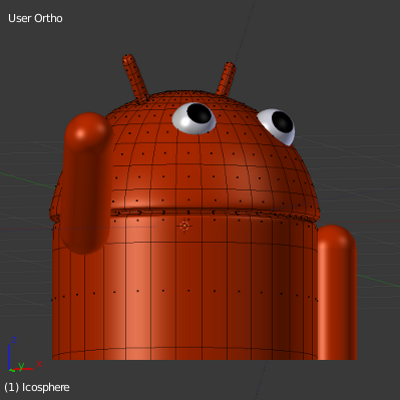The height and width of the screenshot is (400, 400).
Task: Click the XYZ axis orientation gizmo
Action: coord(25,355)
